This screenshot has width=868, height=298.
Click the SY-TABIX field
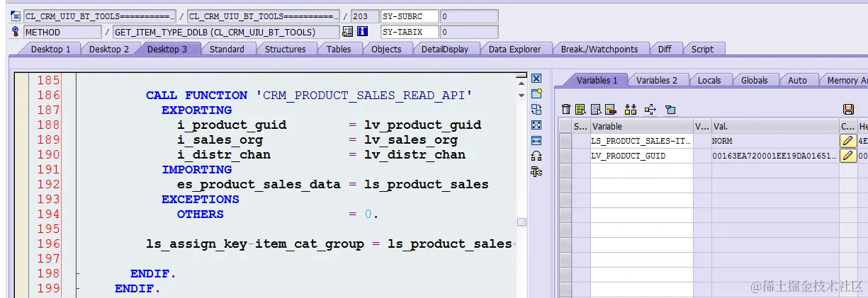410,32
